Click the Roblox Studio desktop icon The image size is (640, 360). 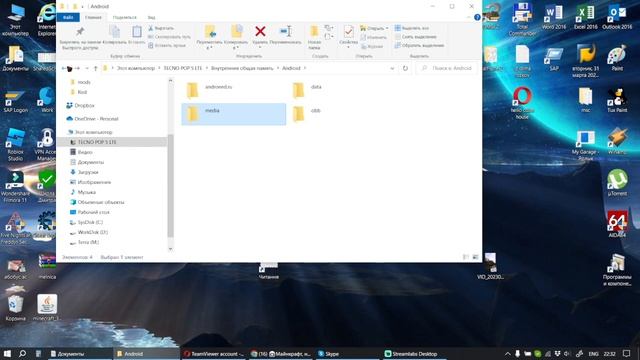click(16, 144)
